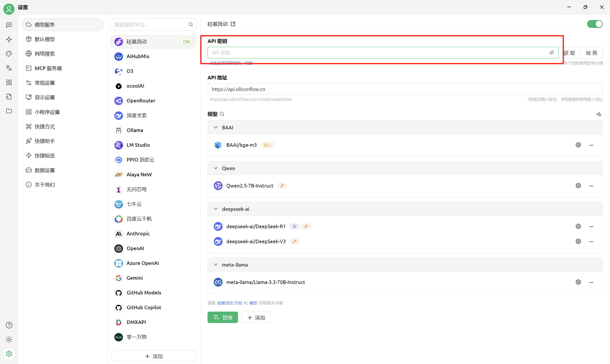Screen dimensions: 610x364
Task: Disable the 硅基流动 provider switch
Action: tap(595, 24)
